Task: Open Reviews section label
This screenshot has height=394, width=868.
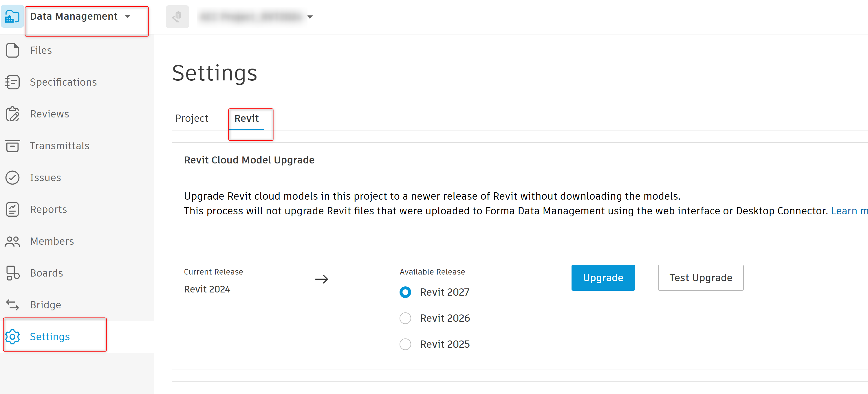Action: click(x=50, y=114)
